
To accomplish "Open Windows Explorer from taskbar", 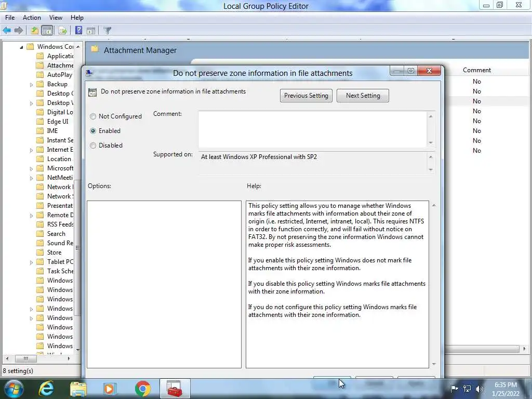I will (x=78, y=389).
